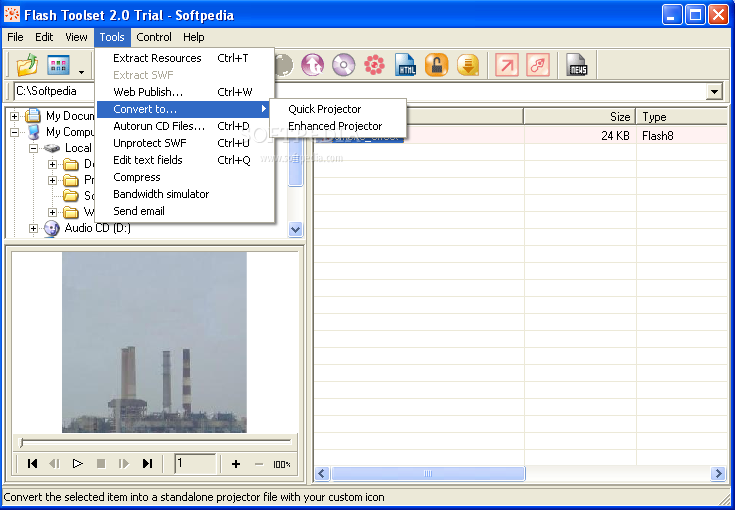
Task: Click the folder tree scroll down arrow
Action: pyautogui.click(x=295, y=230)
